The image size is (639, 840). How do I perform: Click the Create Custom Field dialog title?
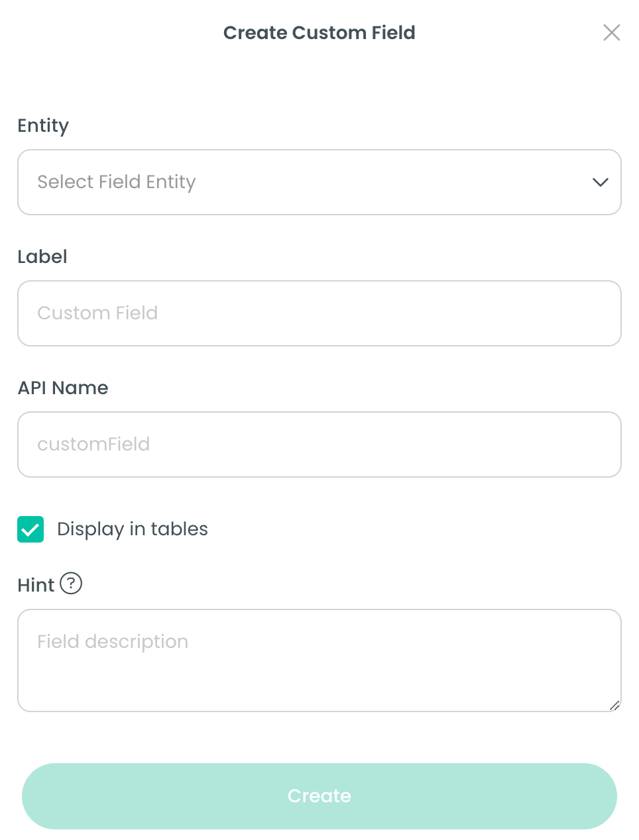click(x=319, y=32)
